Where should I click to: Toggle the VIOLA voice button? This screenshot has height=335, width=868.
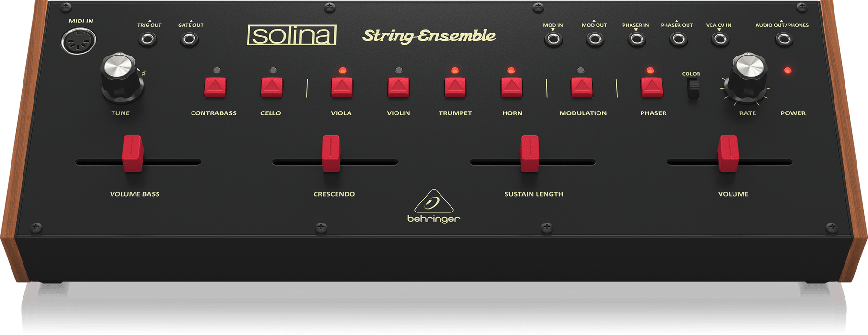pyautogui.click(x=342, y=87)
